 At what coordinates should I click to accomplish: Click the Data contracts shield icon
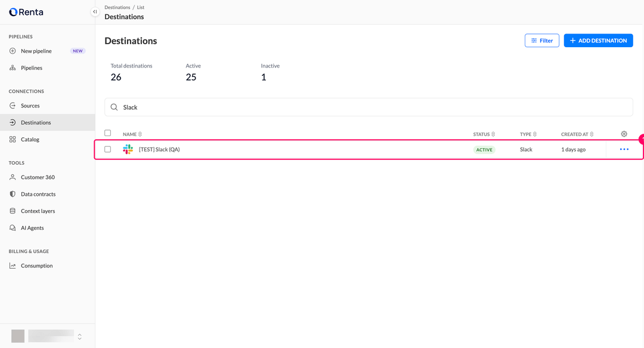click(x=13, y=194)
